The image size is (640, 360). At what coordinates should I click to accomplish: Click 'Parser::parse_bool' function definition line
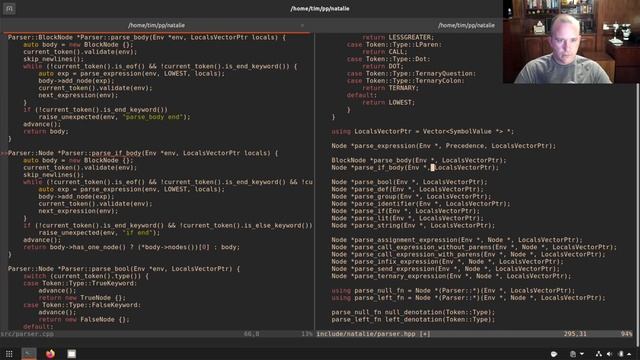click(x=124, y=269)
